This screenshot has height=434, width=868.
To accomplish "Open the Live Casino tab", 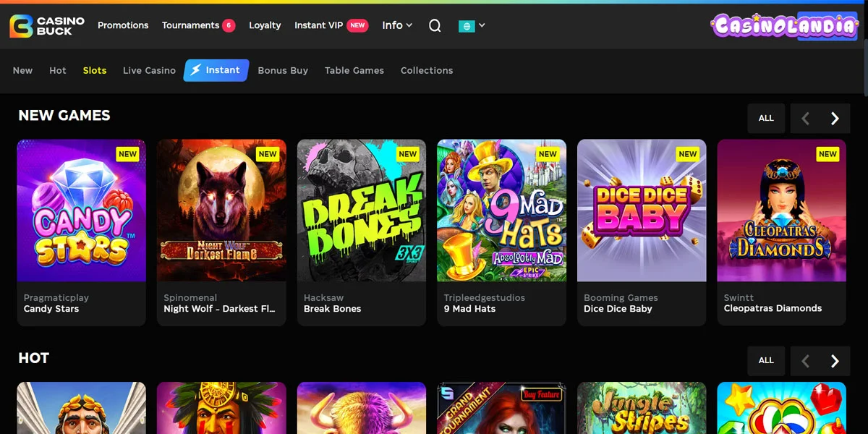I will coord(149,70).
